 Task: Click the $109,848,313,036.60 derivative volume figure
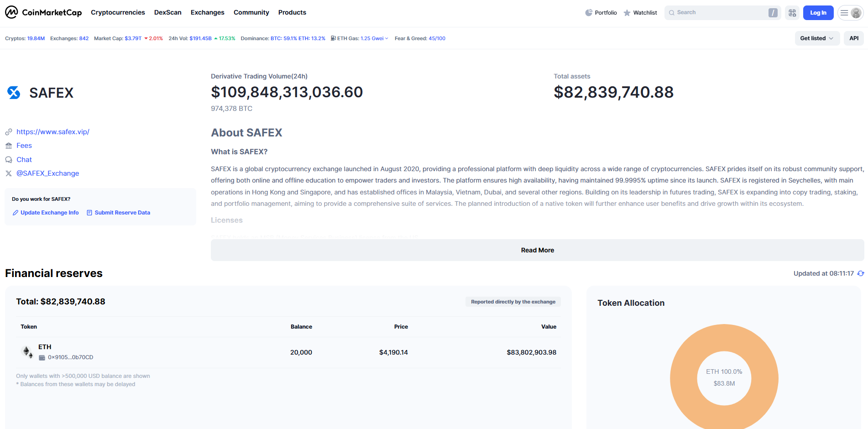pos(287,92)
